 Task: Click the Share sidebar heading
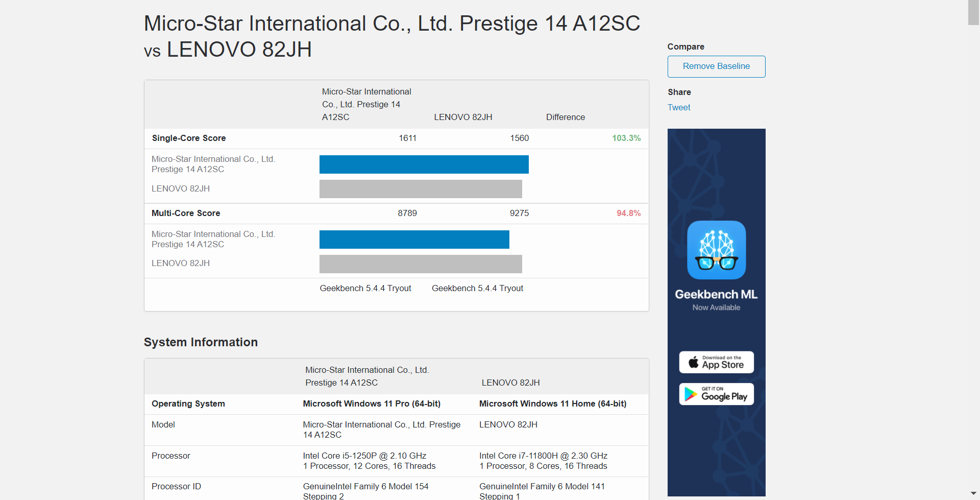pyautogui.click(x=679, y=92)
